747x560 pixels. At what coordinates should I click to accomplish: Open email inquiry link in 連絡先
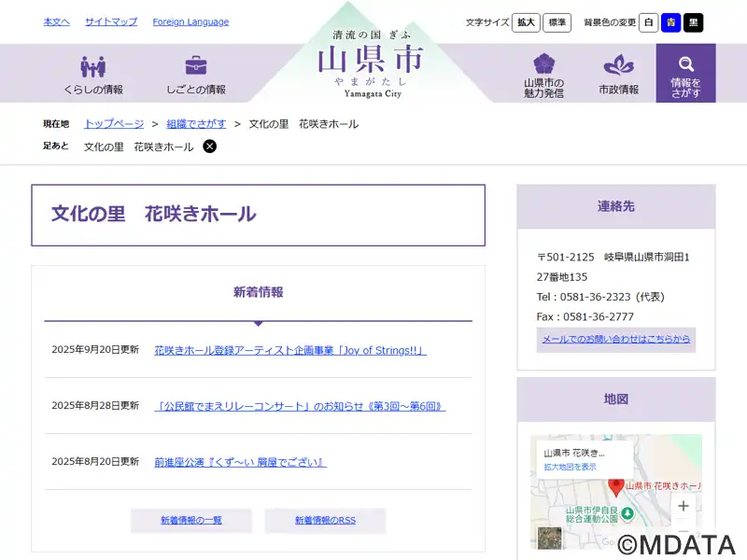coord(615,339)
